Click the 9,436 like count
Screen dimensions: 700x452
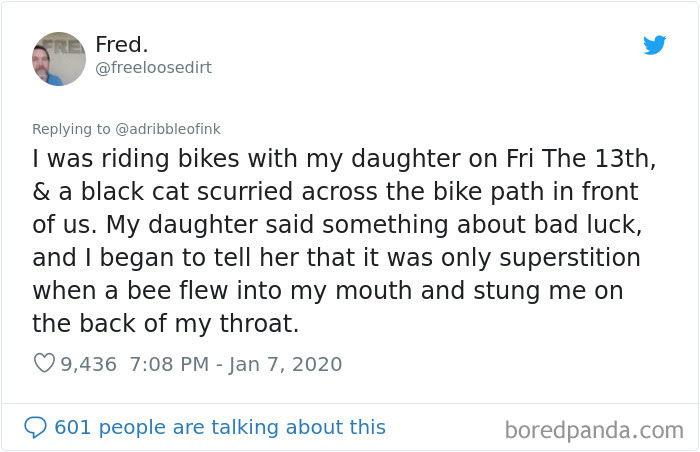(x=88, y=364)
